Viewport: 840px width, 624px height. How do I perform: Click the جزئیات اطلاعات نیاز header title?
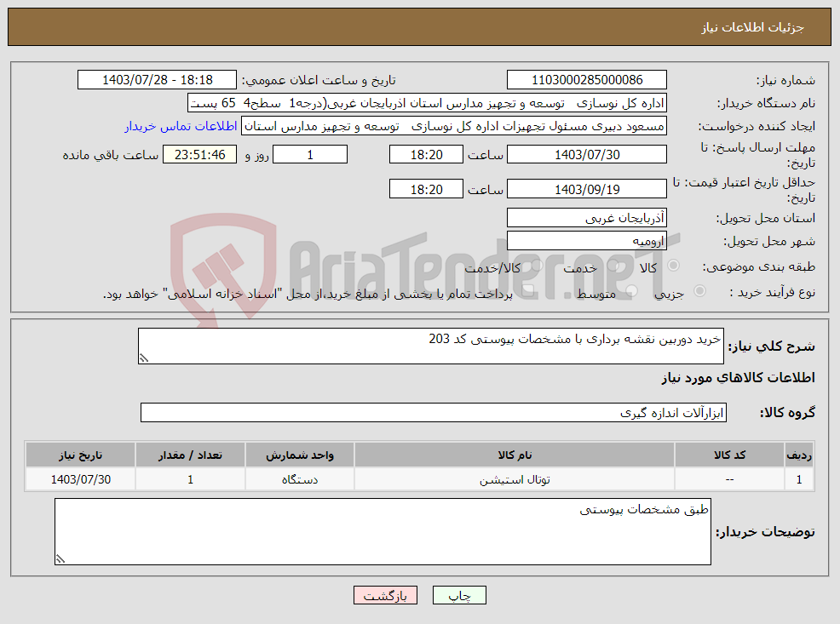(752, 27)
